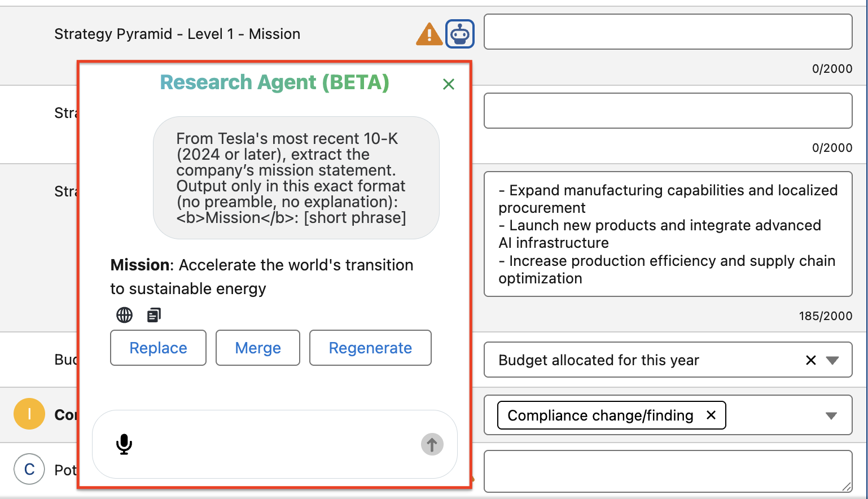
Task: Click the 185/2000 character counter
Action: (x=826, y=316)
